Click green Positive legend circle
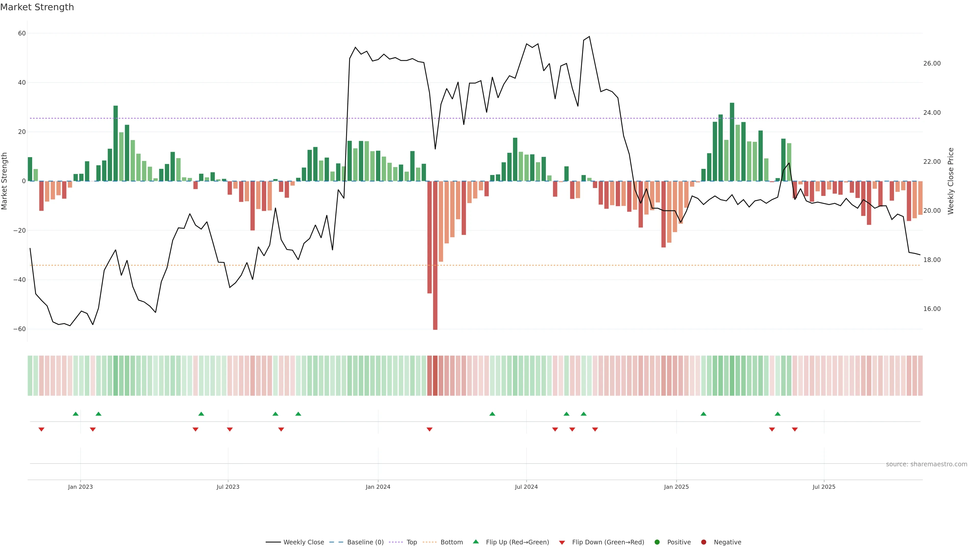 click(x=657, y=542)
